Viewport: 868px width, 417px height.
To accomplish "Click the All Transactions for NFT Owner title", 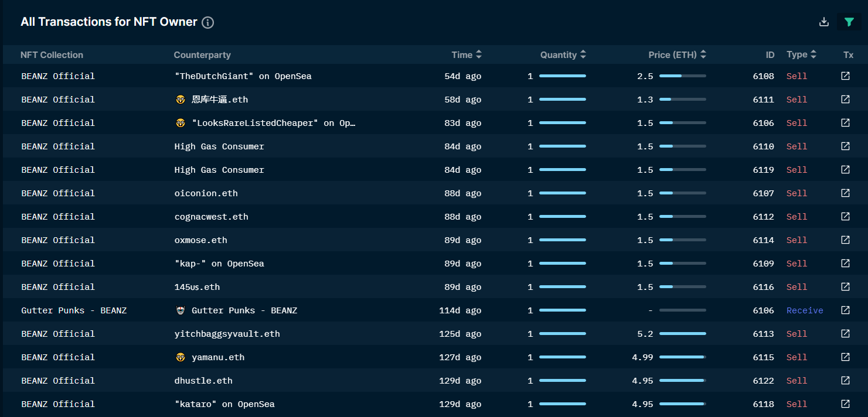I will pyautogui.click(x=109, y=22).
